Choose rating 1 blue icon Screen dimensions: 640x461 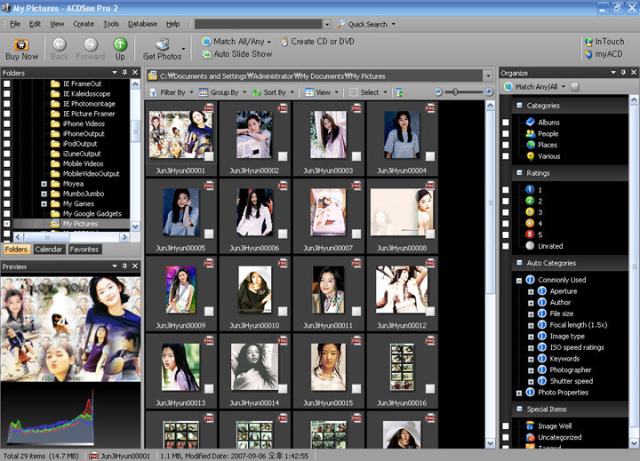[x=530, y=189]
